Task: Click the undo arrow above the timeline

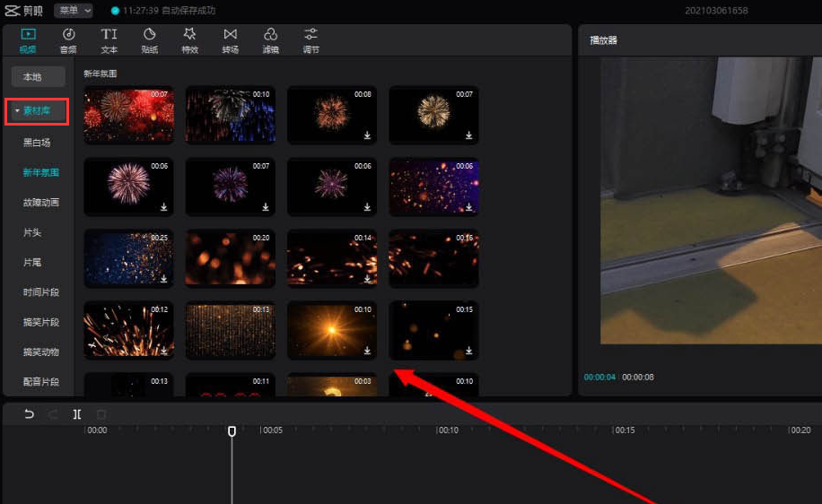Action: click(x=30, y=414)
